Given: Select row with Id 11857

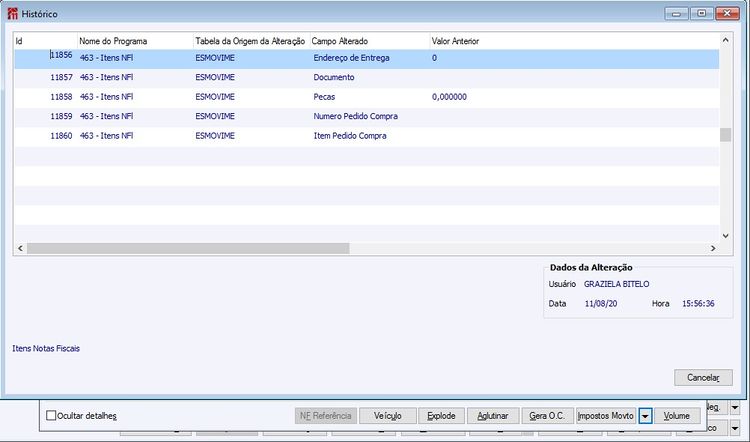Looking at the screenshot, I should click(366, 77).
